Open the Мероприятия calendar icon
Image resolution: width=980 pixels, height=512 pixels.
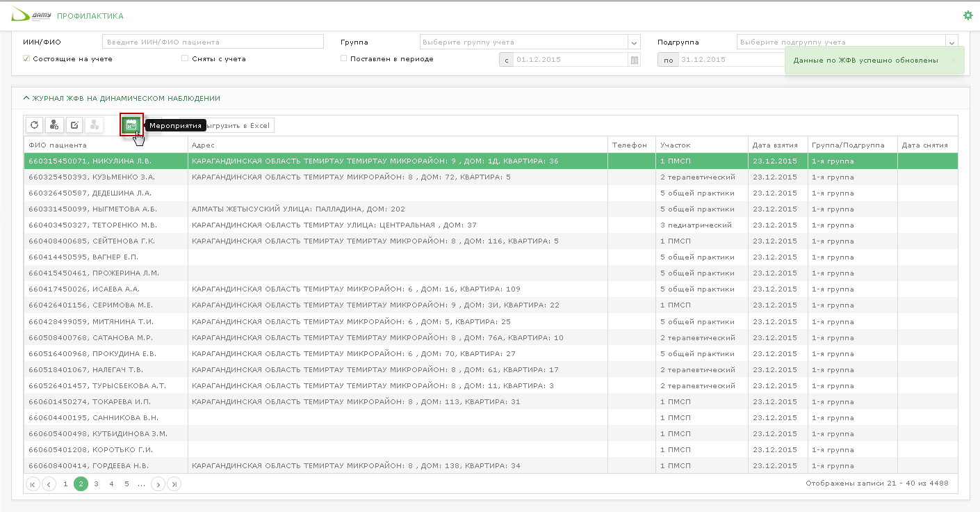click(x=131, y=125)
